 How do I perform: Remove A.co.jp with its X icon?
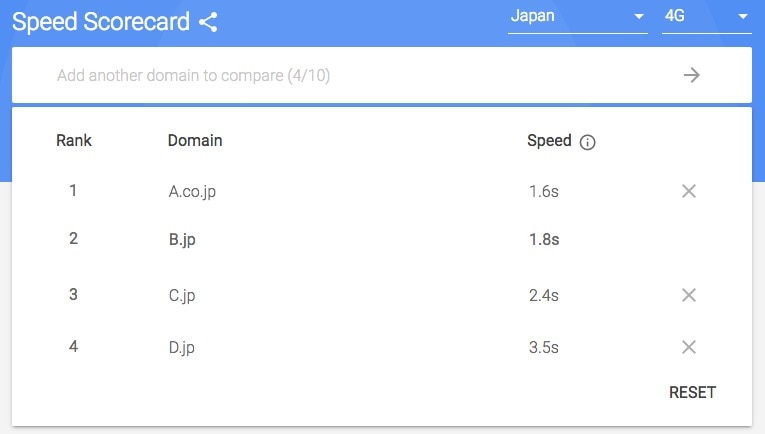click(x=689, y=191)
